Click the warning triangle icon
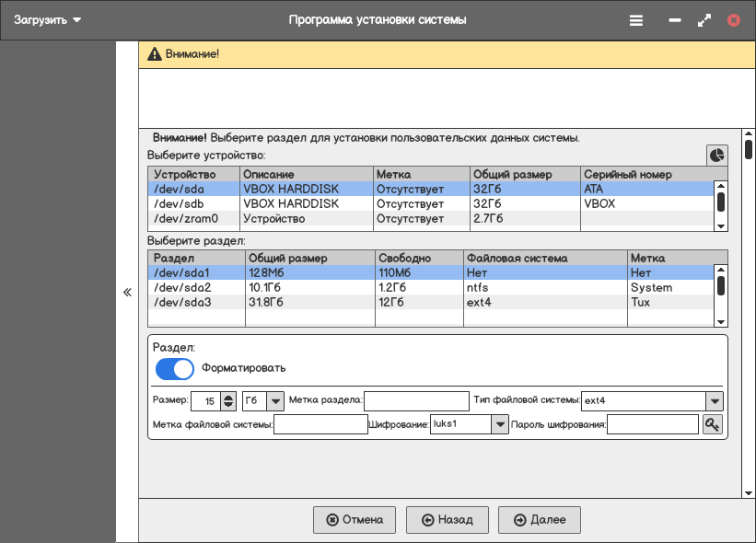The width and height of the screenshot is (756, 543). [154, 54]
